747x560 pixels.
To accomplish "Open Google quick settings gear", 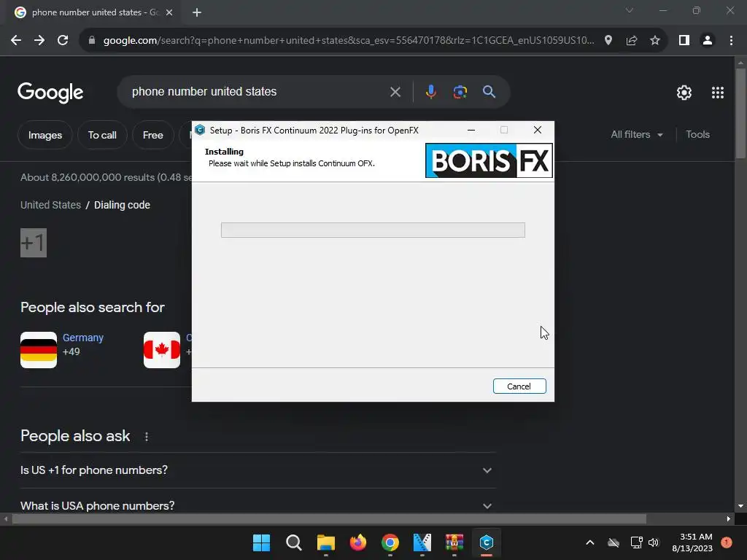I will (x=684, y=93).
